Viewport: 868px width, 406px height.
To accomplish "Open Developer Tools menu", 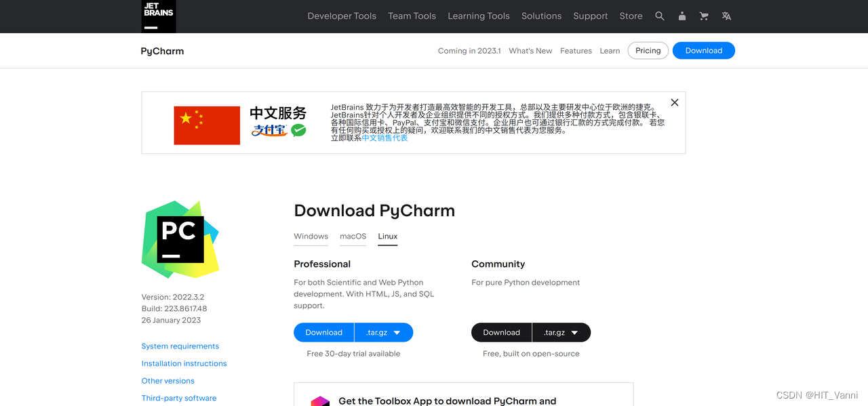I will 342,16.
